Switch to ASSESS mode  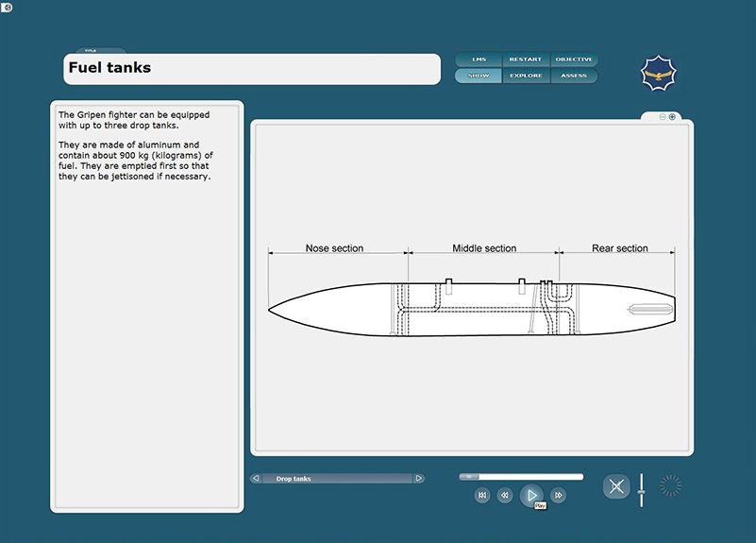point(574,76)
